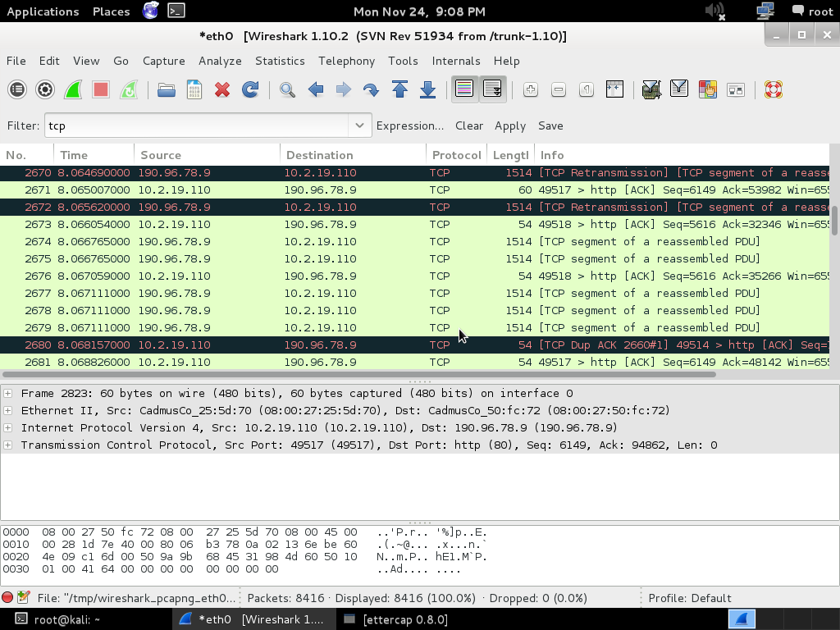Open the display filter history dropdown
The width and height of the screenshot is (840, 630).
pos(358,126)
